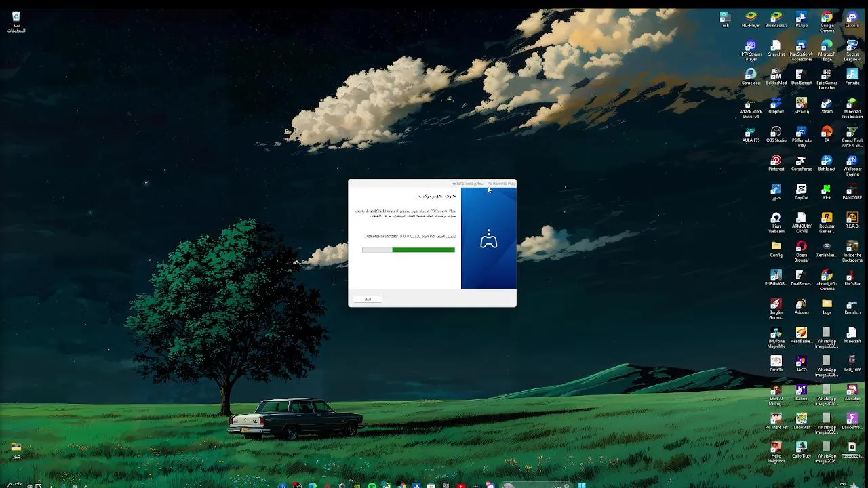Open Spotify from the taskbar
Screen dimensions: 868x488
coord(372,485)
